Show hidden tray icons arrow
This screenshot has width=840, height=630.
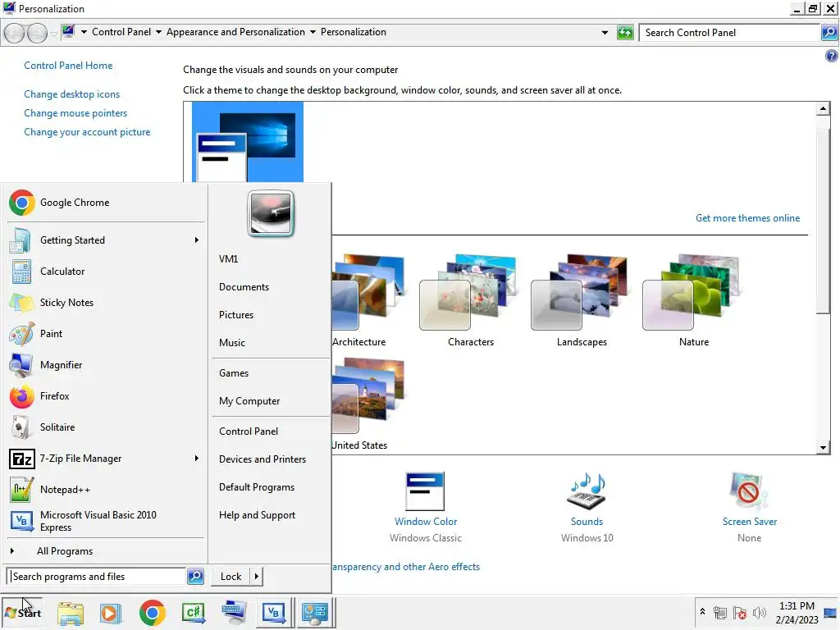[x=702, y=612]
